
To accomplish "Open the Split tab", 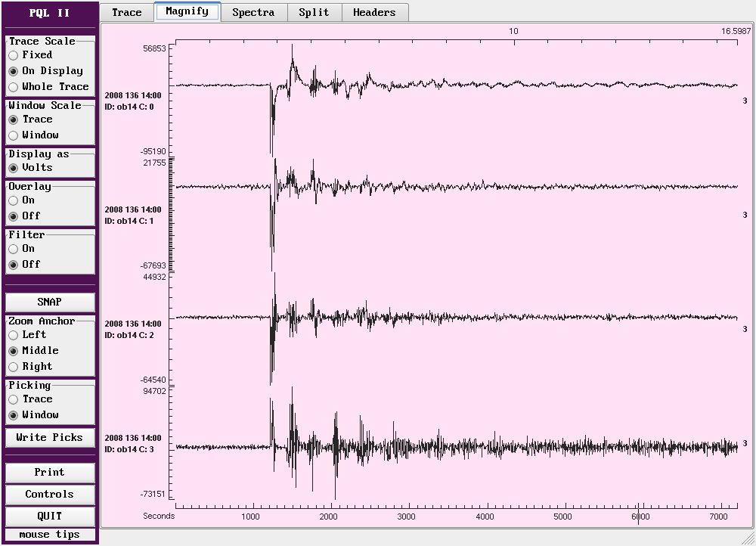I will (x=314, y=12).
